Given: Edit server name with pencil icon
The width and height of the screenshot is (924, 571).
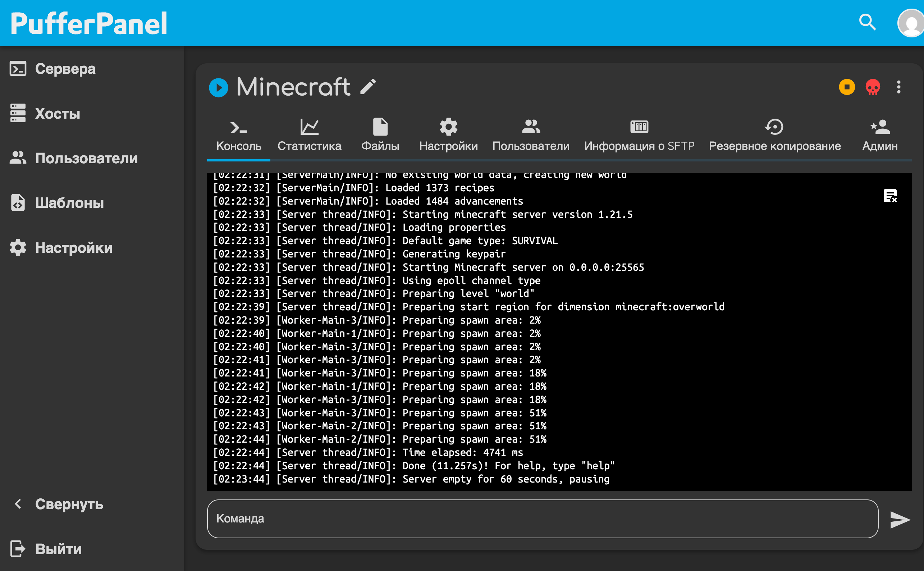Looking at the screenshot, I should [x=368, y=87].
